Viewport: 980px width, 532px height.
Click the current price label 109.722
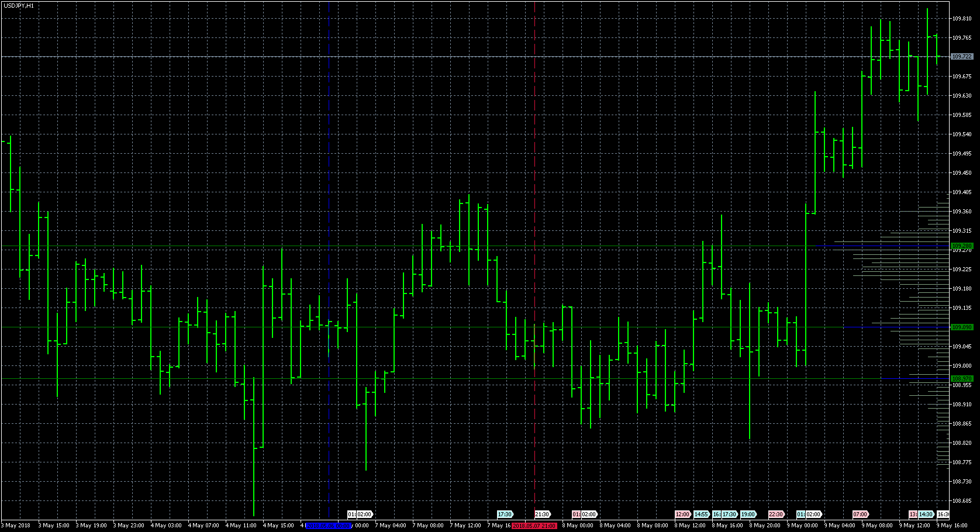(962, 57)
